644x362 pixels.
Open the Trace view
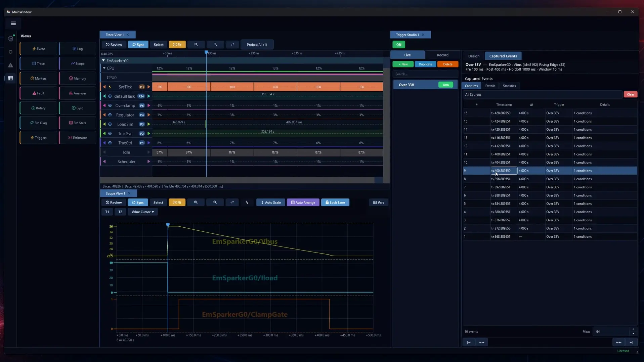pyautogui.click(x=38, y=63)
